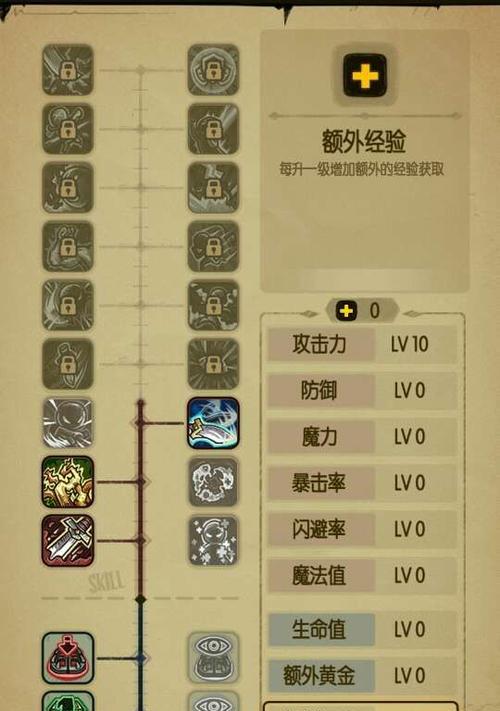Click the large yellow plus 额外经验 icon
The width and height of the screenshot is (500, 711).
(x=365, y=75)
